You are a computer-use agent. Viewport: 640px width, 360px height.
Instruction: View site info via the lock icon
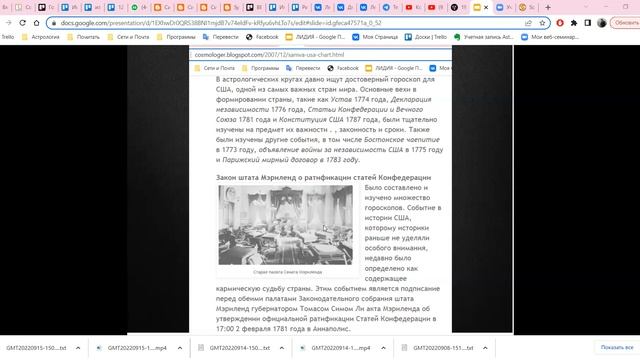coord(54,23)
